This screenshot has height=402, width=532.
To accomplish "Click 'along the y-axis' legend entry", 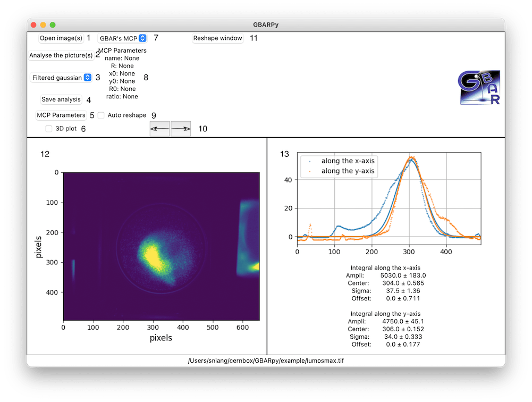I will pos(348,171).
